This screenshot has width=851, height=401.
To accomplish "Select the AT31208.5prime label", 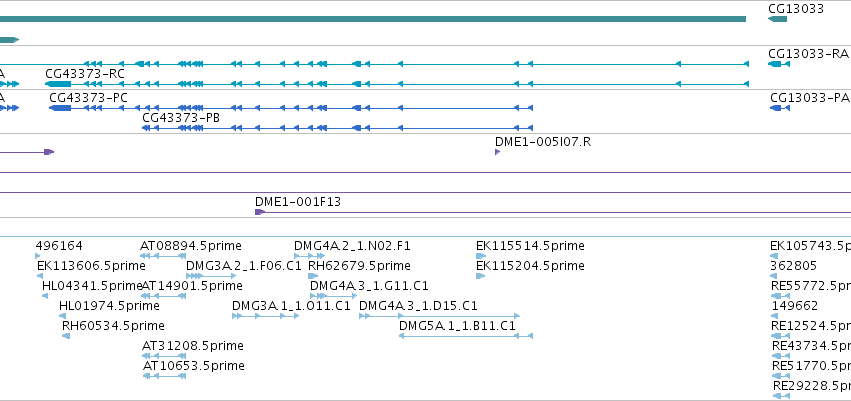I will pyautogui.click(x=193, y=346).
